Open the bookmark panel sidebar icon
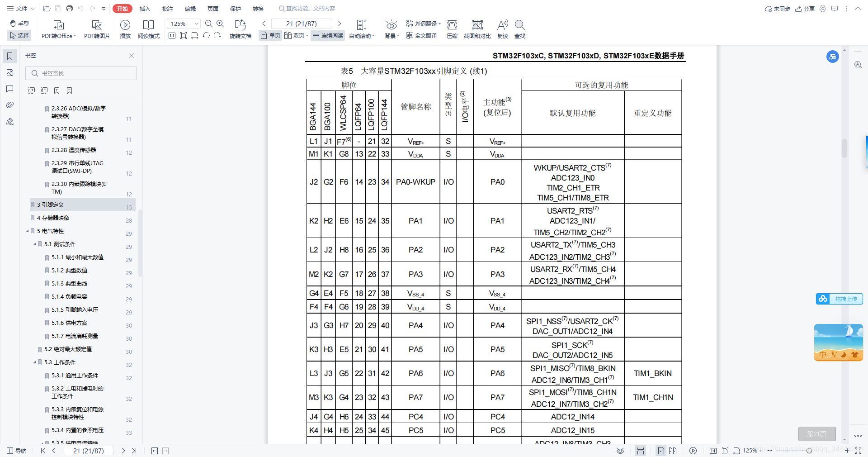868x457 pixels. (9, 56)
